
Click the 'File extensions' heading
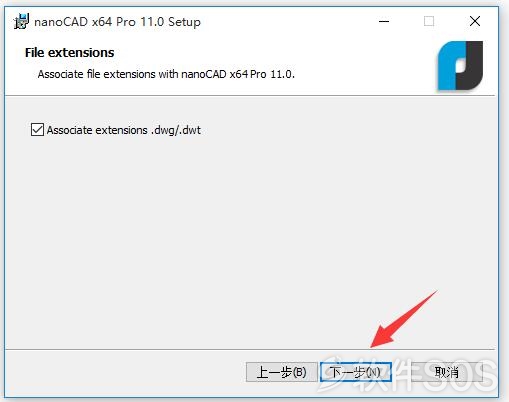coord(70,53)
